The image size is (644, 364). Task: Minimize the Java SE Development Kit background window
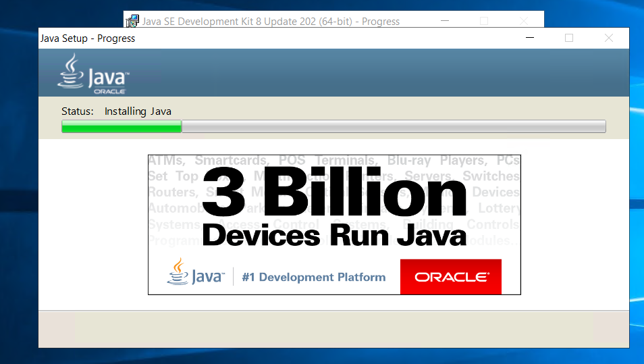445,20
